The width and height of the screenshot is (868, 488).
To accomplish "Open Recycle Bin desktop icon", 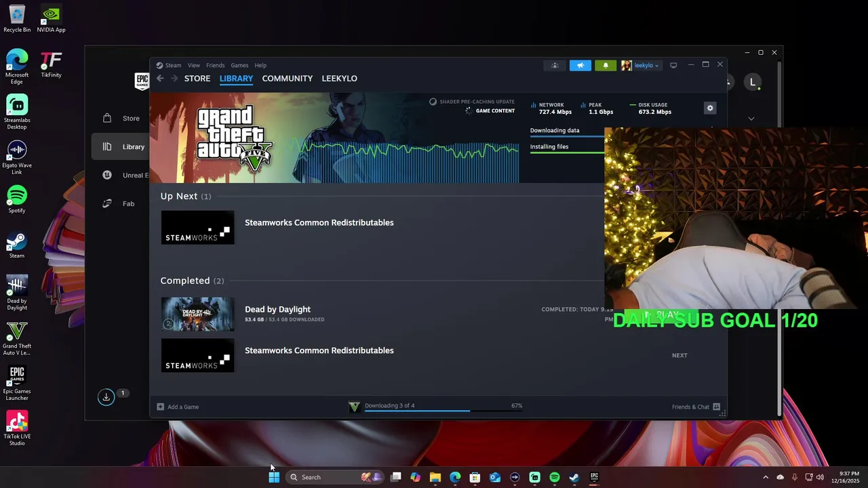I will (17, 19).
